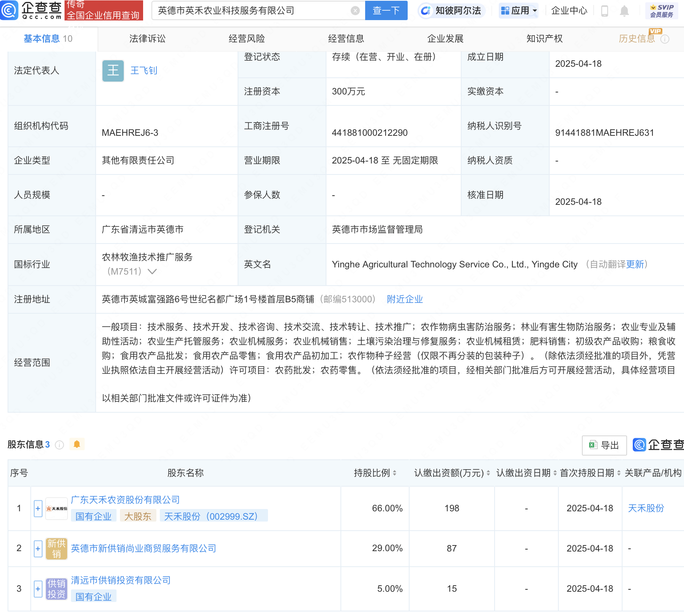The image size is (684, 616).
Task: Click the info icon next to 股东信息
Action: 59,445
